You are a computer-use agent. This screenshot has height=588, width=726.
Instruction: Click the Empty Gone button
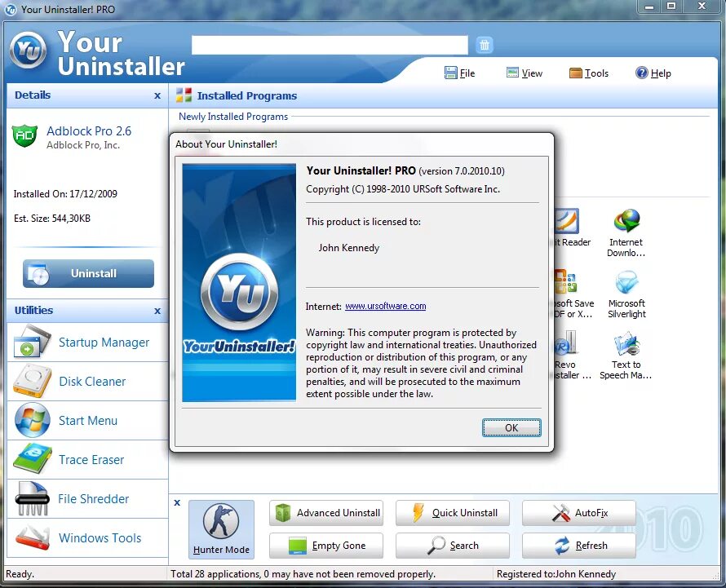tap(326, 546)
